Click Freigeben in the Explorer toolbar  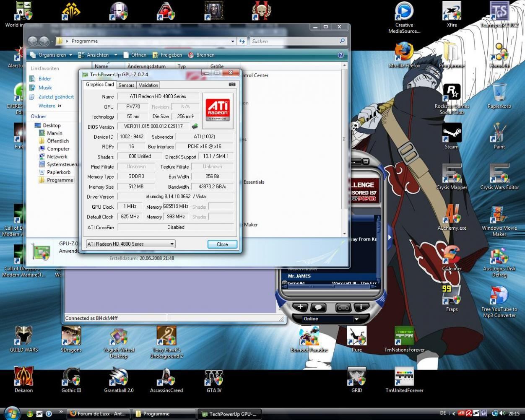[167, 55]
